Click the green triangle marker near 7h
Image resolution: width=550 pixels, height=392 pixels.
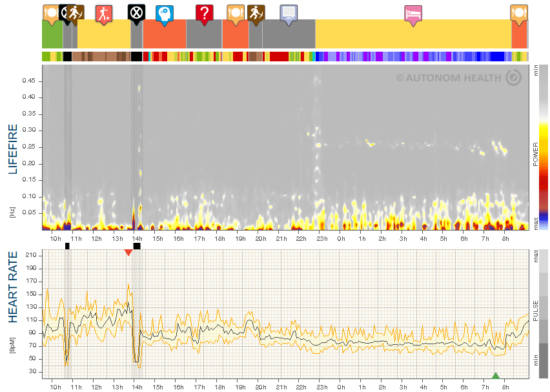(x=495, y=375)
